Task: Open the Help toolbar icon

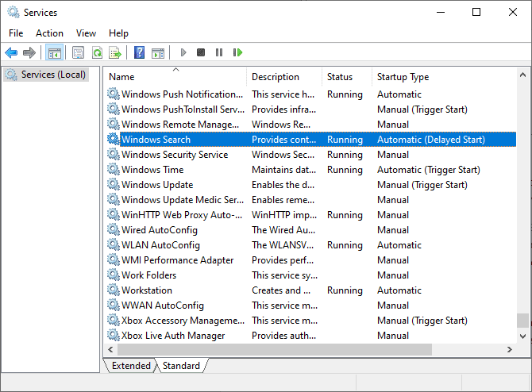Action: click(139, 52)
